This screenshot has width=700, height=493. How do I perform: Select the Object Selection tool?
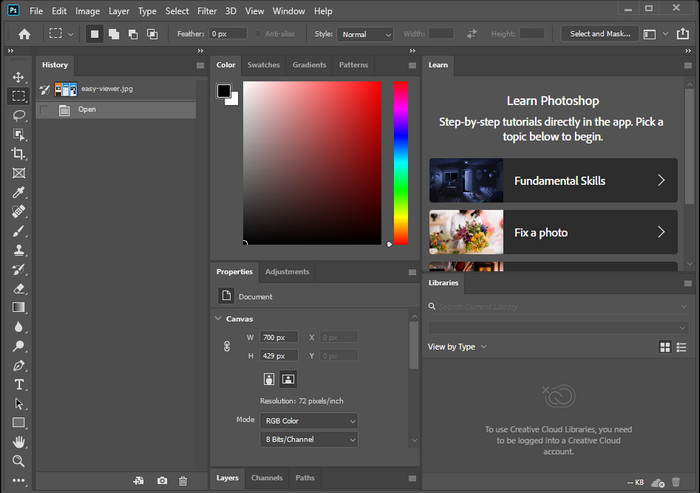coord(18,135)
